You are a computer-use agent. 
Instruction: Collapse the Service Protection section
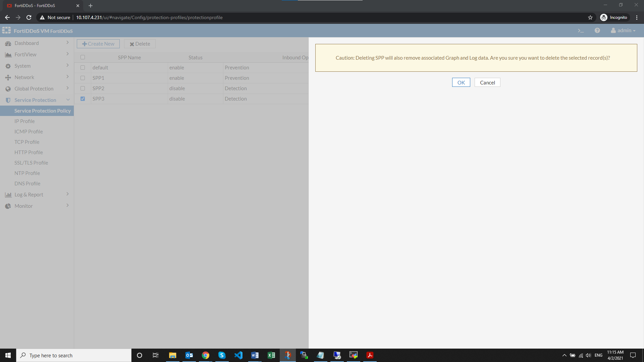click(x=68, y=100)
